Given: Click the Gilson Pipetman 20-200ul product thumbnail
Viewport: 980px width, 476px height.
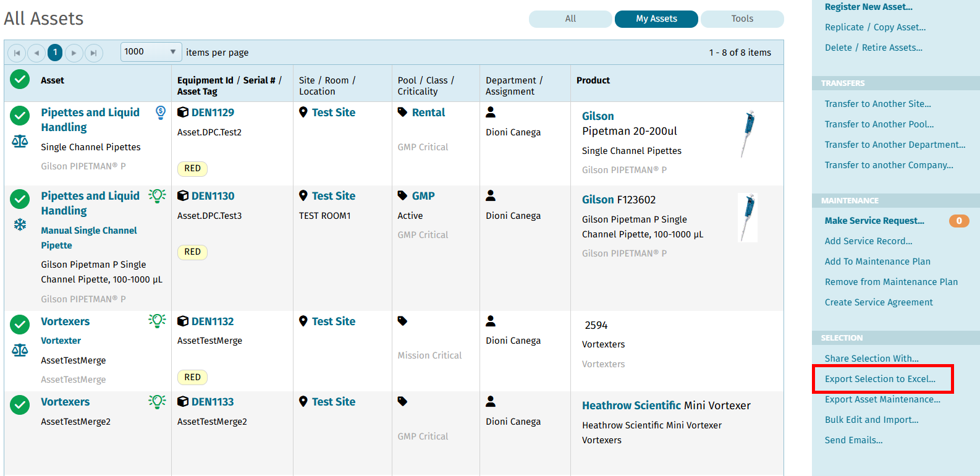Looking at the screenshot, I should click(748, 134).
